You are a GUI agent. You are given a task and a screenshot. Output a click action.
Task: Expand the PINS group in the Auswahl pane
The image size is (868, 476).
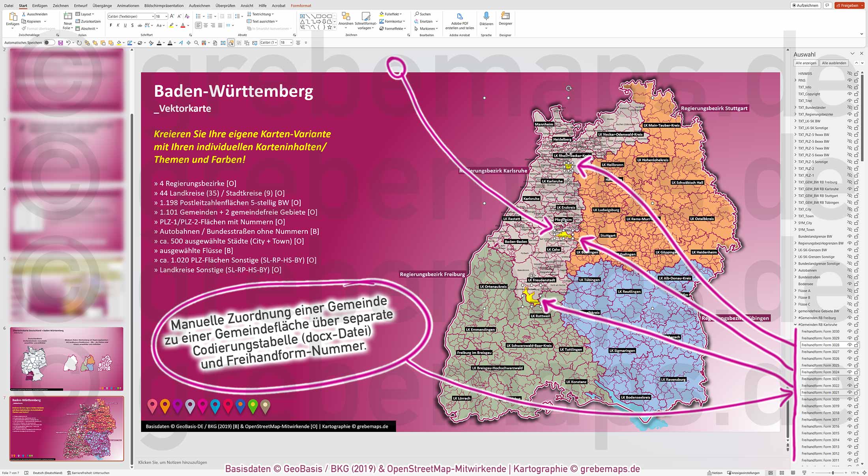tap(795, 80)
